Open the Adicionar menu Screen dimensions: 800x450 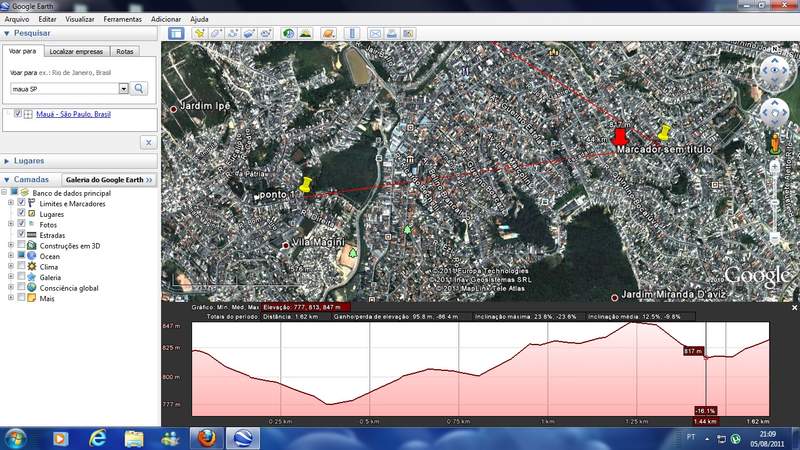point(166,19)
